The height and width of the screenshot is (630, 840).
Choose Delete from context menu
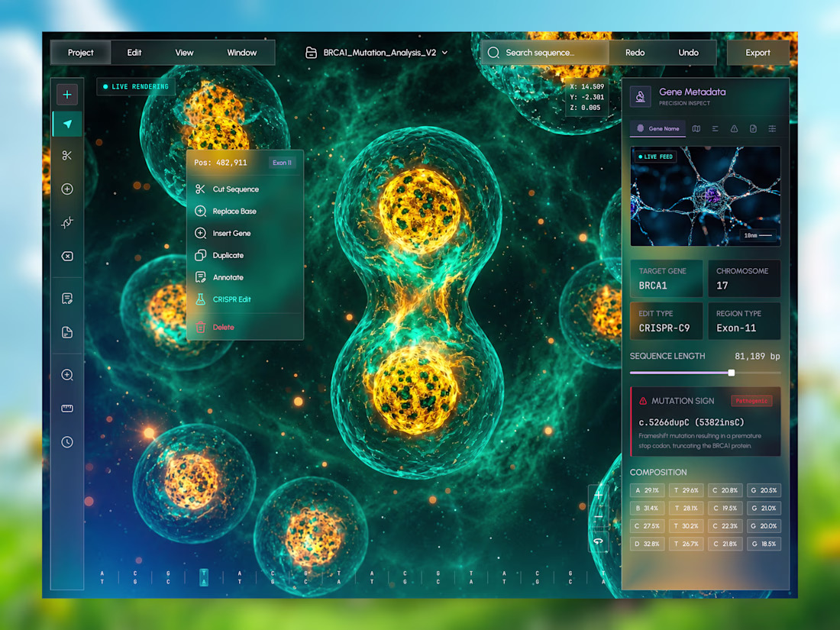(x=245, y=327)
